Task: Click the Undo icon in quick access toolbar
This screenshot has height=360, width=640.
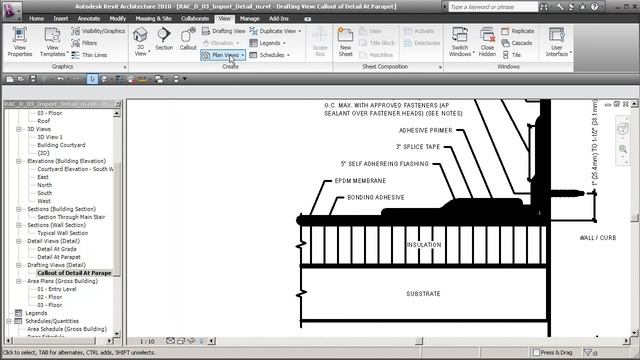Action: 60,79
